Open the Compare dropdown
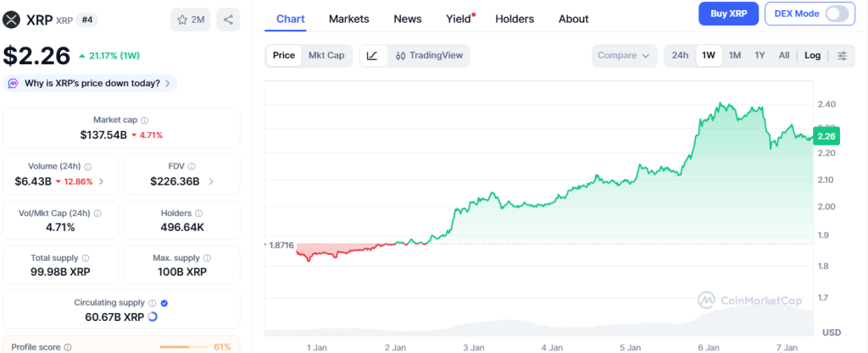This screenshot has width=868, height=353. tap(624, 56)
